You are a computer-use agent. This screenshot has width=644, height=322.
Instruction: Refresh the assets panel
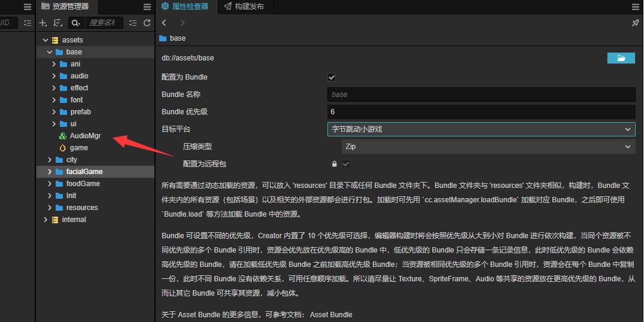click(147, 23)
